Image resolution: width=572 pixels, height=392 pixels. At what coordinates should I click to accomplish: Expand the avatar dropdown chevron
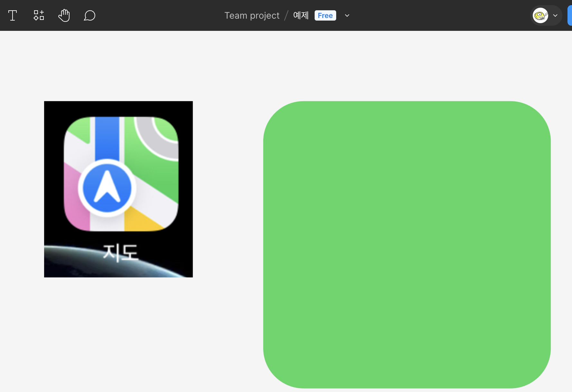click(555, 15)
